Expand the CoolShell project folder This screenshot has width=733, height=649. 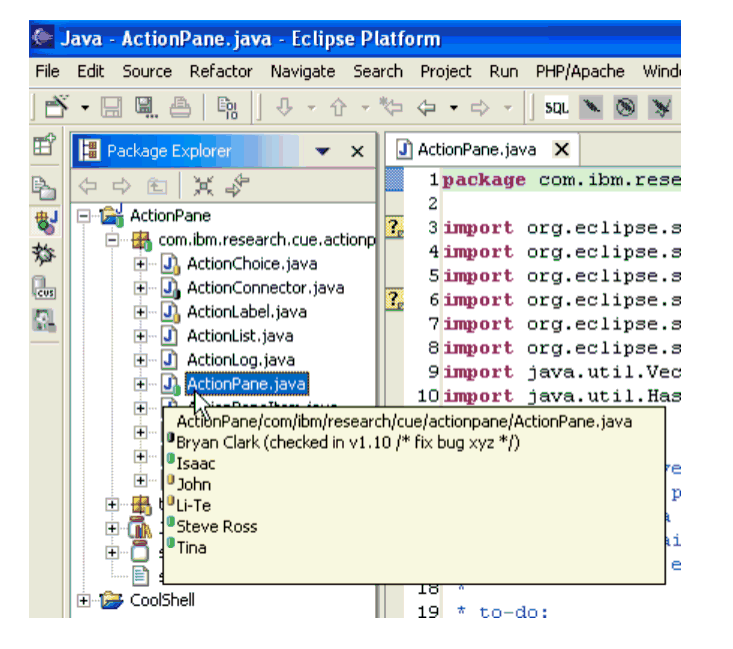pyautogui.click(x=84, y=600)
